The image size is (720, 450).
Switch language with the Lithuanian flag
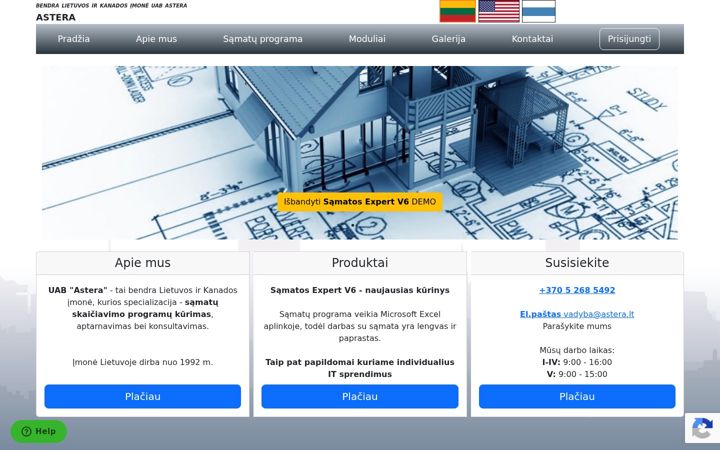click(x=457, y=11)
